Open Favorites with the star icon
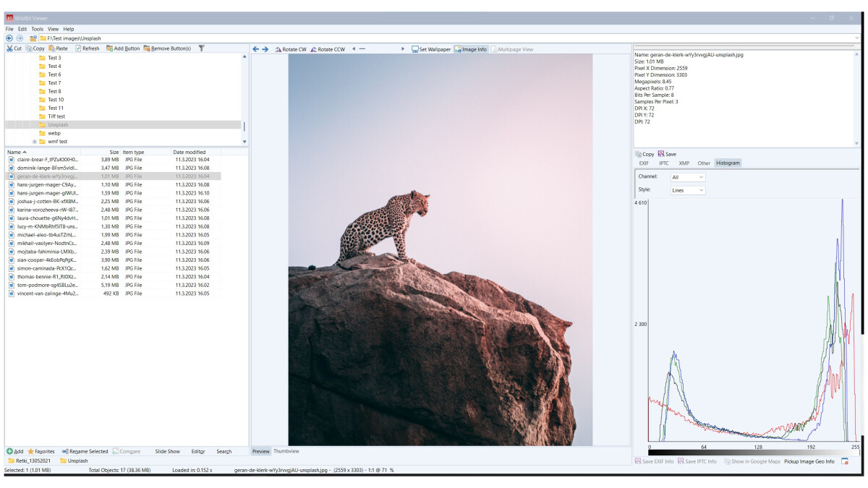Image resolution: width=868 pixels, height=488 pixels. (x=41, y=451)
